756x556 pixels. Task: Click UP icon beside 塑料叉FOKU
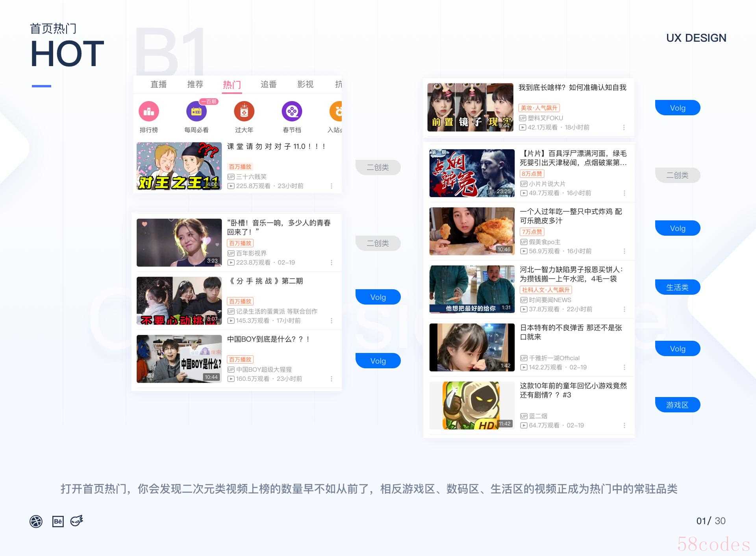pyautogui.click(x=523, y=118)
